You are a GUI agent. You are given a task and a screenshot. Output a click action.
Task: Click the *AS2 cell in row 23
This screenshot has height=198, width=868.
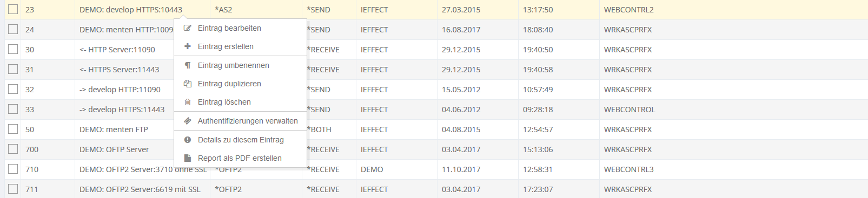pos(223,10)
